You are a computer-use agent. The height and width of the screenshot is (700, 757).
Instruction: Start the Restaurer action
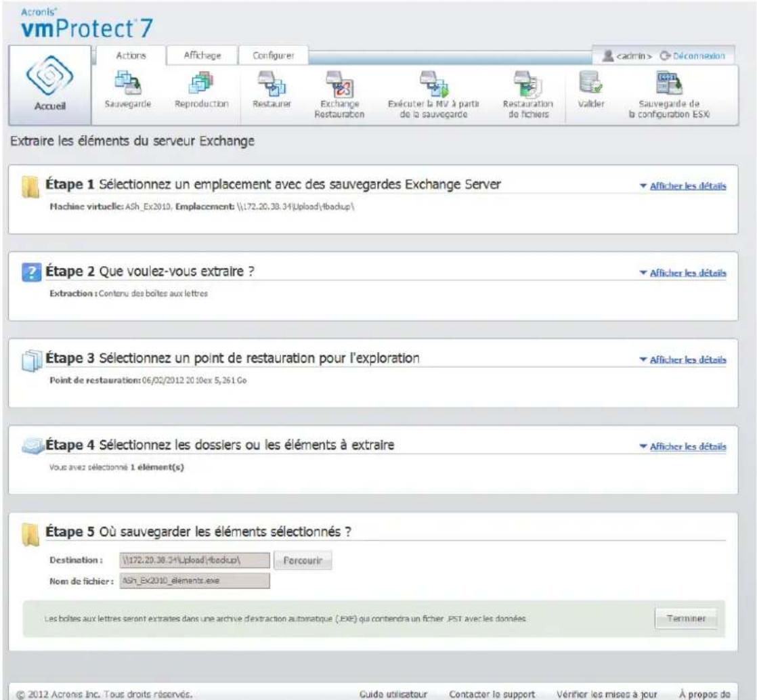pos(272,90)
